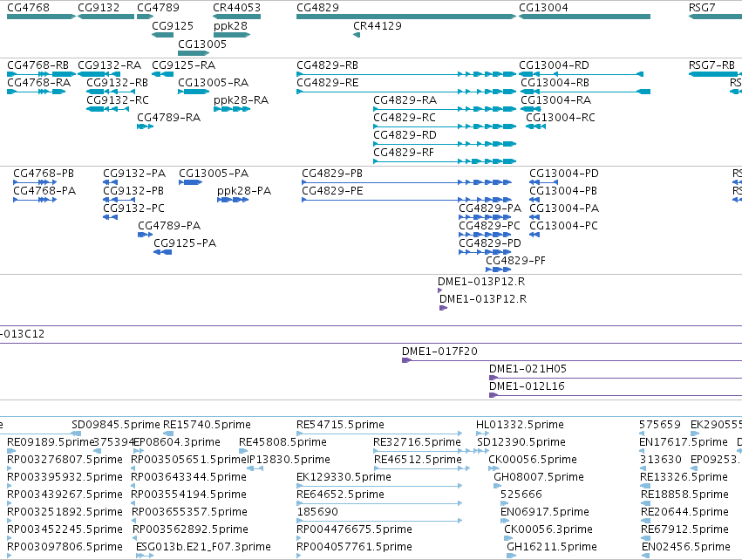Image resolution: width=742 pixels, height=560 pixels.
Task: Click protein CG4829-PD
Action: click(490, 243)
